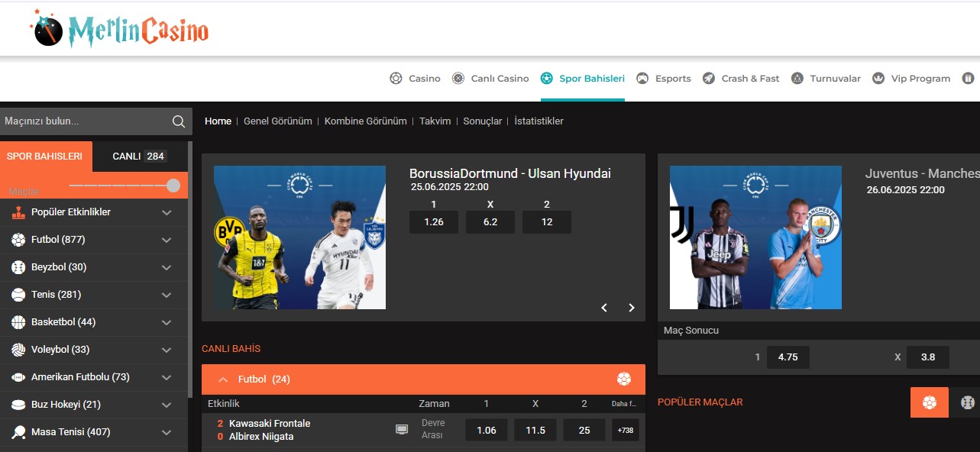Expand Voleybol (33) category
The width and height of the screenshot is (980, 452).
(x=167, y=350)
